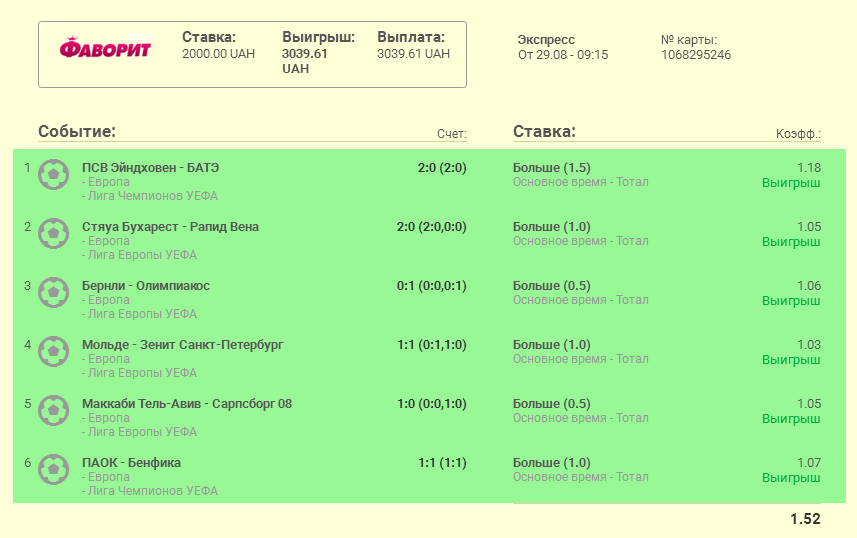857x538 pixels.
Task: Click soccer ball icon for ПСВ Эйндховен - БАТЭ
Action: click(x=54, y=174)
